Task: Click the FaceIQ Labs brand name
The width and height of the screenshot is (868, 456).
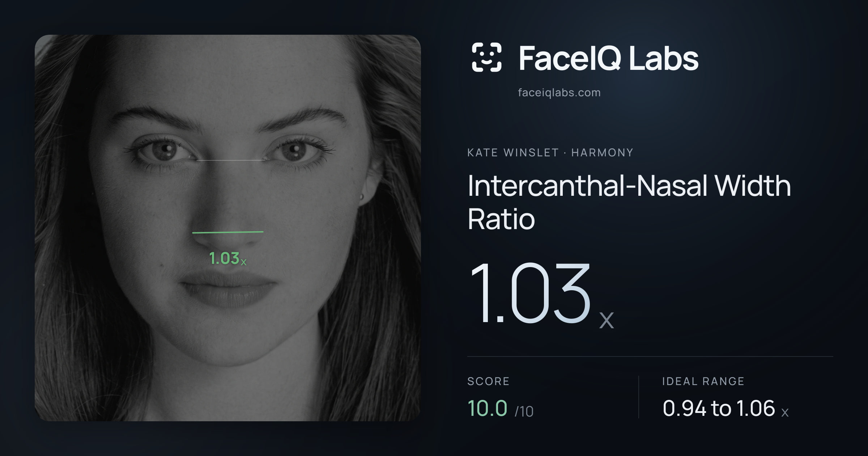Action: [608, 58]
